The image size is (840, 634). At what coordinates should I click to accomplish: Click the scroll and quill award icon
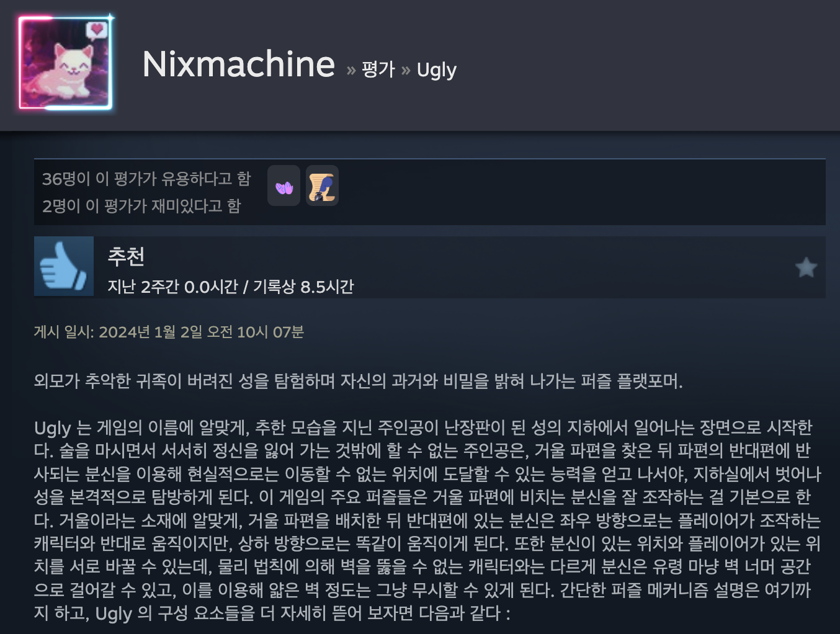pyautogui.click(x=322, y=185)
